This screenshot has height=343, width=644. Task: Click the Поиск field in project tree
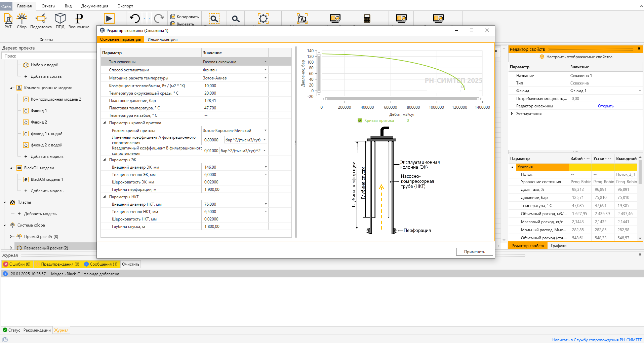tap(49, 56)
